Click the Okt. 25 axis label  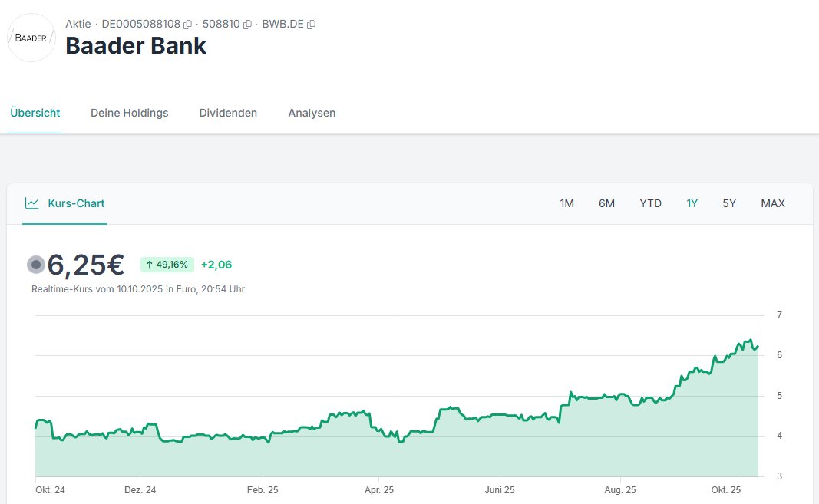tap(726, 490)
